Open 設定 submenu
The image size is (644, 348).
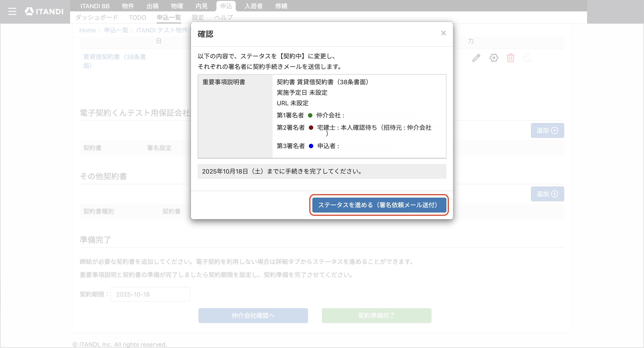pyautogui.click(x=198, y=18)
